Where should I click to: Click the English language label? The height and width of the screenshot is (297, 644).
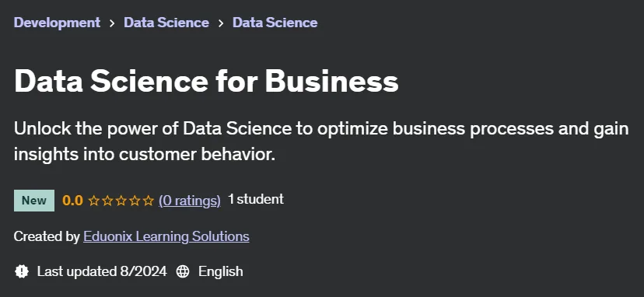tap(221, 271)
